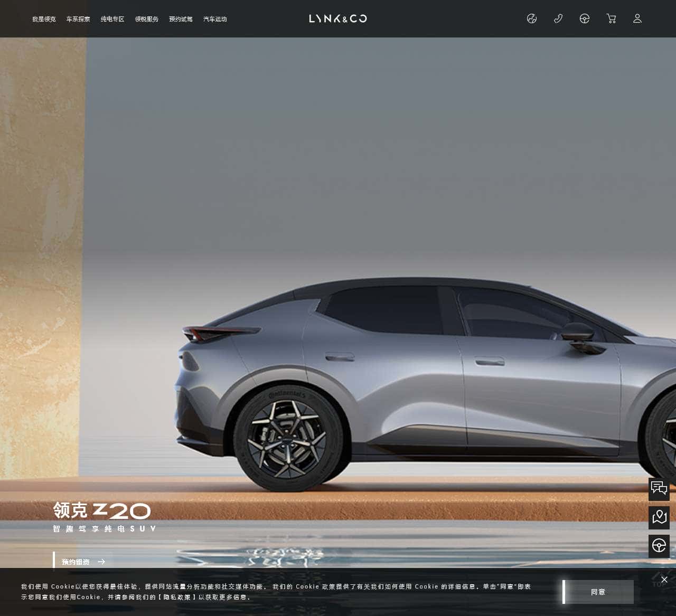Click the floating steering wheel test-drive icon

659,546
